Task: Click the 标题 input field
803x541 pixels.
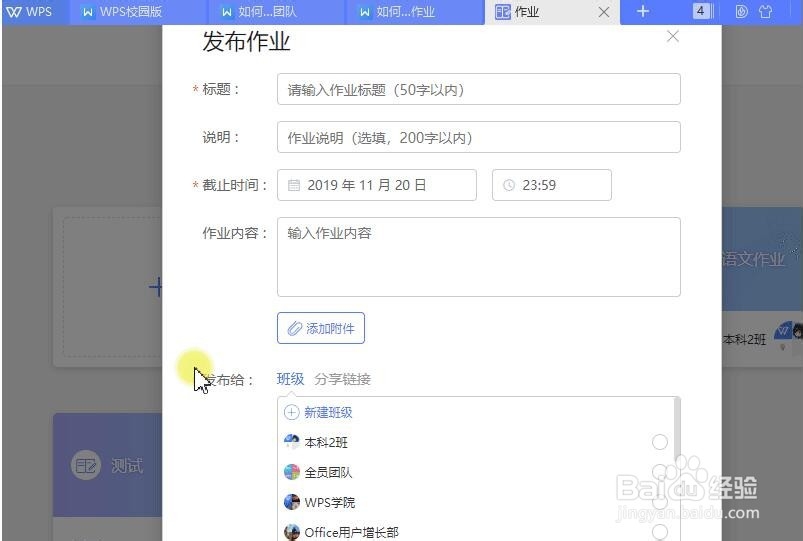Action: click(479, 89)
